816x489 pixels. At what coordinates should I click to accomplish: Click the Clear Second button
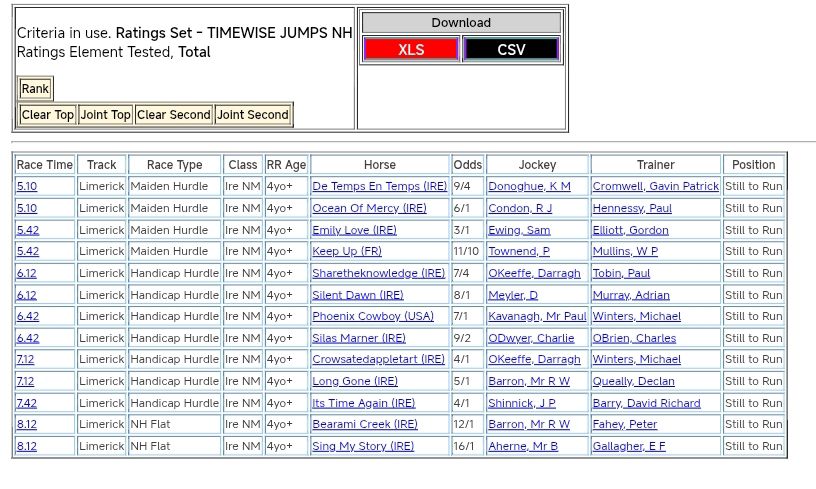coord(173,115)
